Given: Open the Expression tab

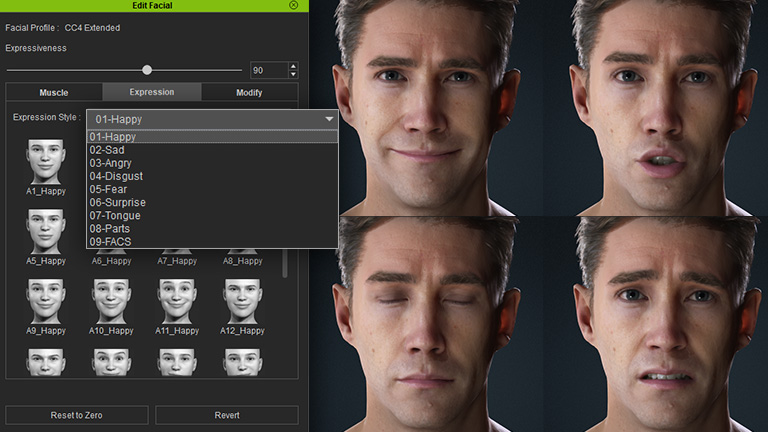Looking at the screenshot, I should (151, 92).
